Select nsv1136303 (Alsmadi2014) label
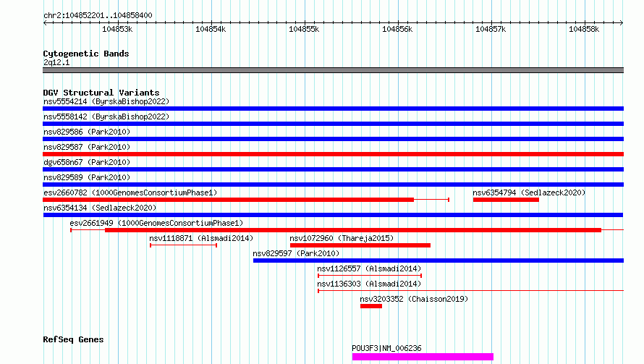644x364 pixels. (369, 284)
